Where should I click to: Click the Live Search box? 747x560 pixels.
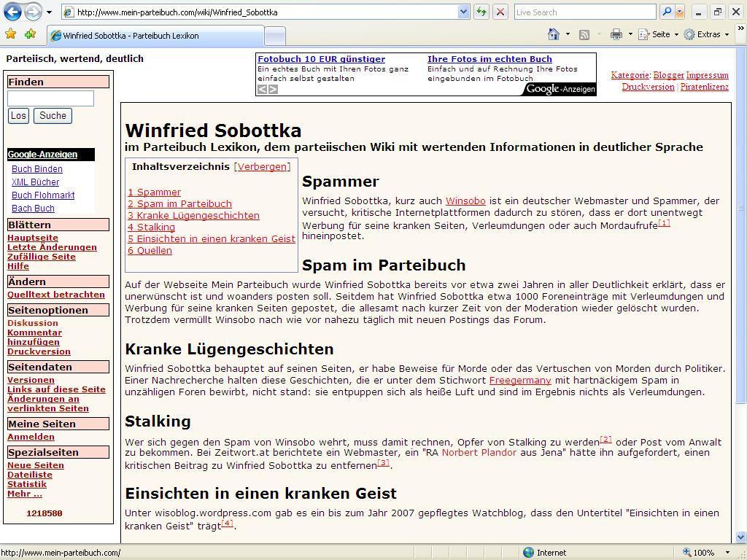point(585,12)
